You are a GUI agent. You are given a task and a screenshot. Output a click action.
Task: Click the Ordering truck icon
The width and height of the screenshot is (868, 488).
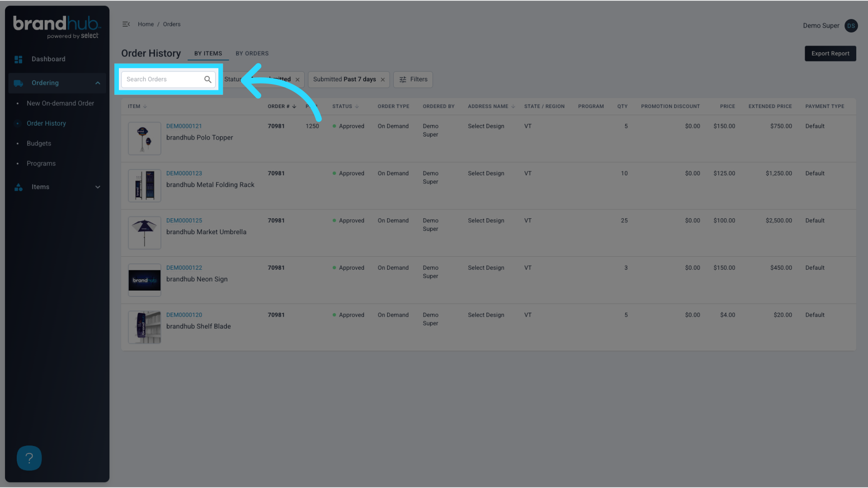point(19,83)
